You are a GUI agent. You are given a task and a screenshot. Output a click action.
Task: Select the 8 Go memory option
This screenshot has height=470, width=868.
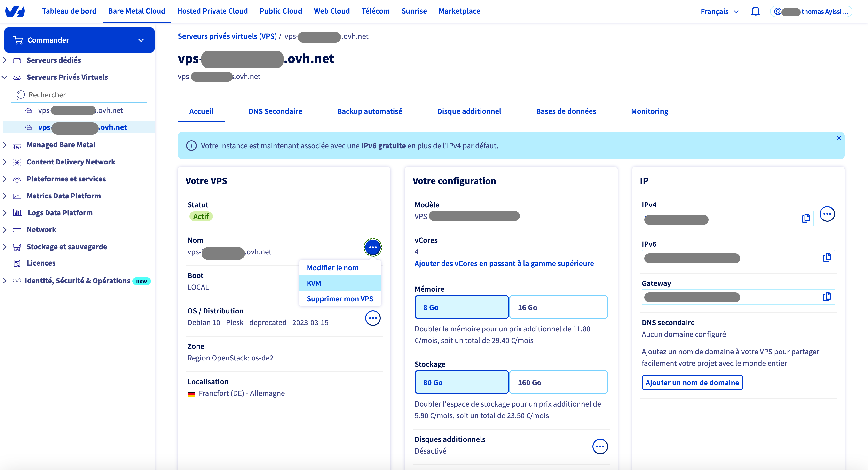[x=461, y=307]
